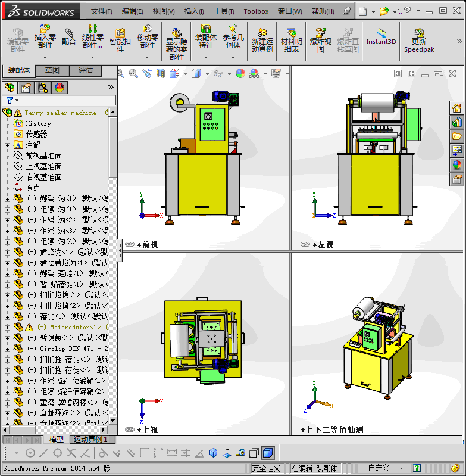Click the 自定义 status bar units button

coord(379,468)
